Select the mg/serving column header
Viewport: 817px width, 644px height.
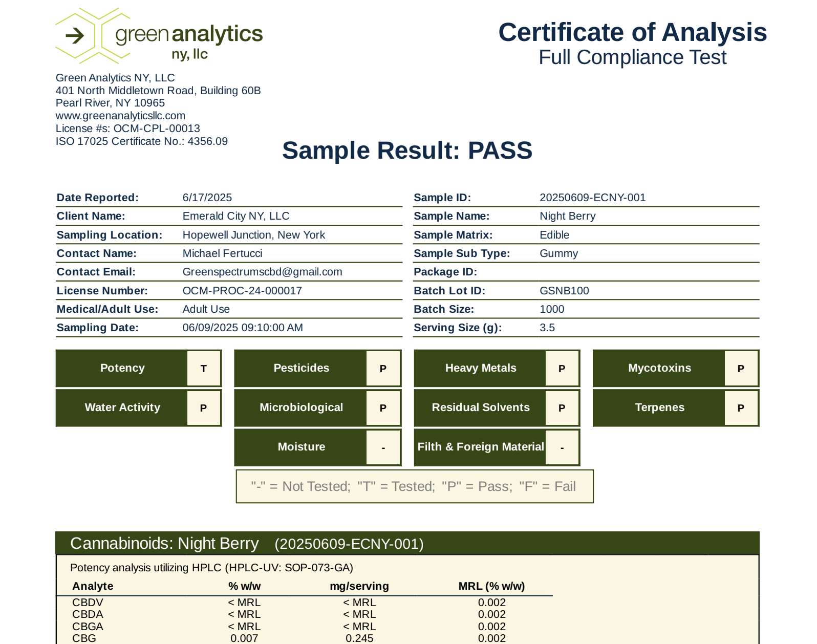(x=359, y=586)
